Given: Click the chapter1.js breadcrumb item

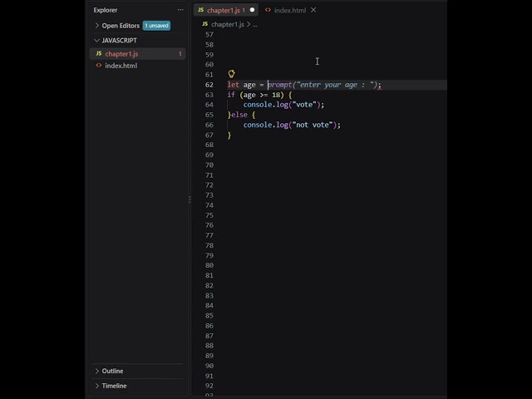Looking at the screenshot, I should 227,24.
